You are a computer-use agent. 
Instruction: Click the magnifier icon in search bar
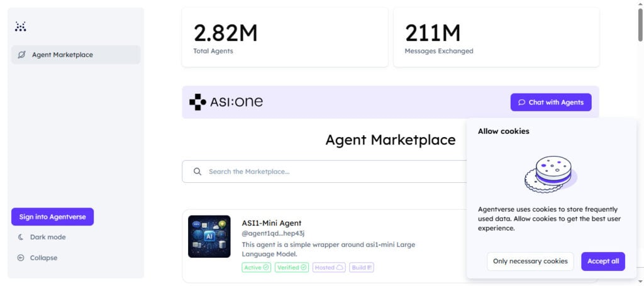click(197, 172)
